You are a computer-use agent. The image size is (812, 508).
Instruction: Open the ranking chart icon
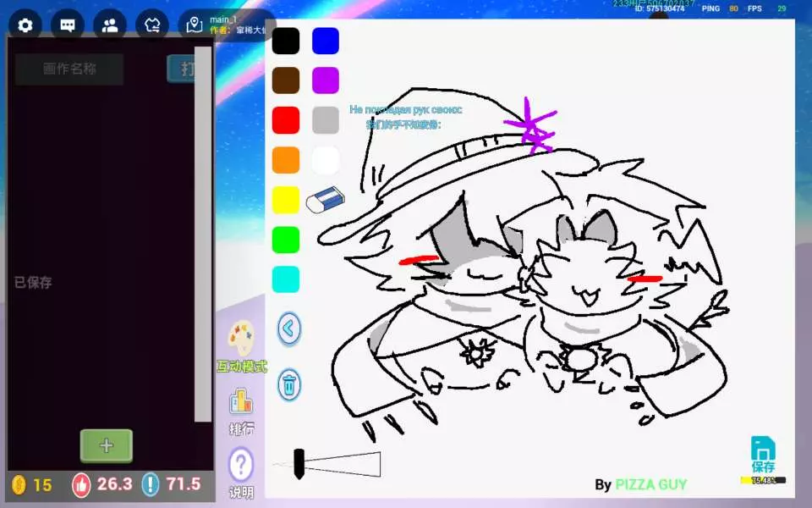pyautogui.click(x=241, y=401)
